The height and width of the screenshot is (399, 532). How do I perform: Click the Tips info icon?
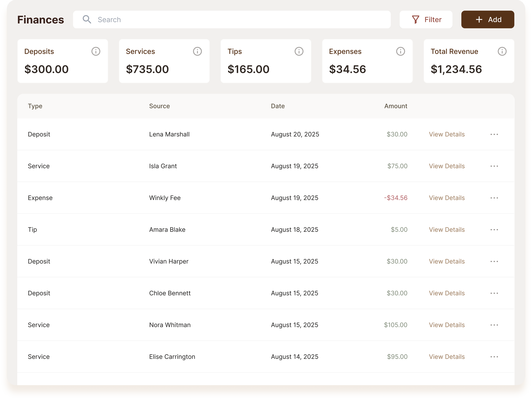(299, 51)
